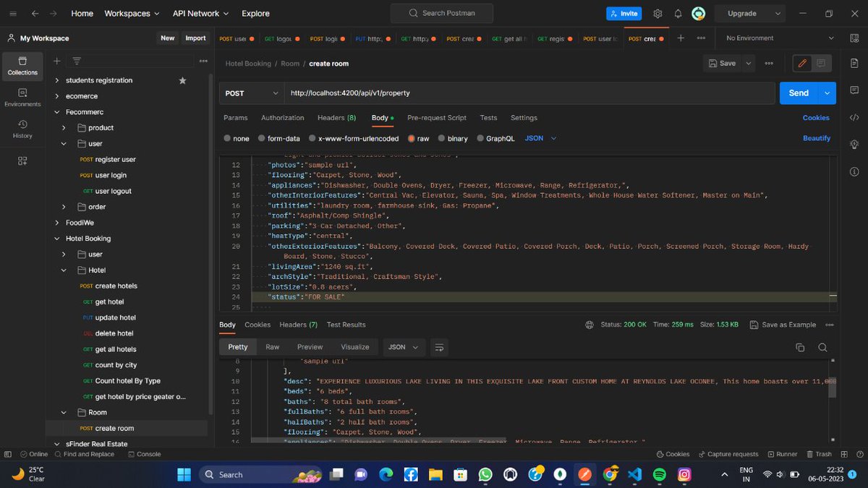This screenshot has width=868, height=488.
Task: Select x-www-form-urlencoded body type
Action: (x=353, y=138)
